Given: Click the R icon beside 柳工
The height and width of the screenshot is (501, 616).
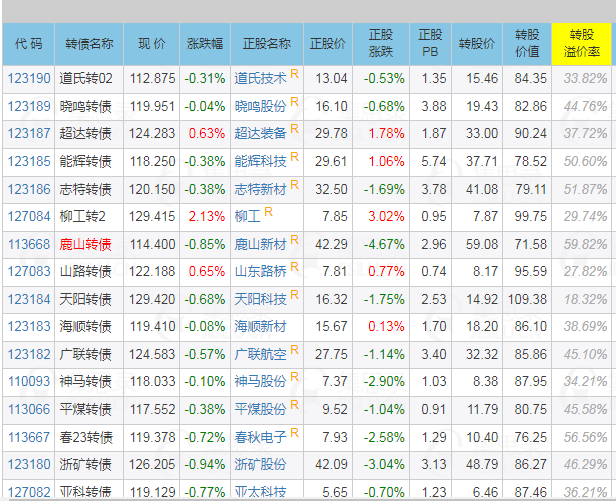Looking at the screenshot, I should pyautogui.click(x=268, y=212).
